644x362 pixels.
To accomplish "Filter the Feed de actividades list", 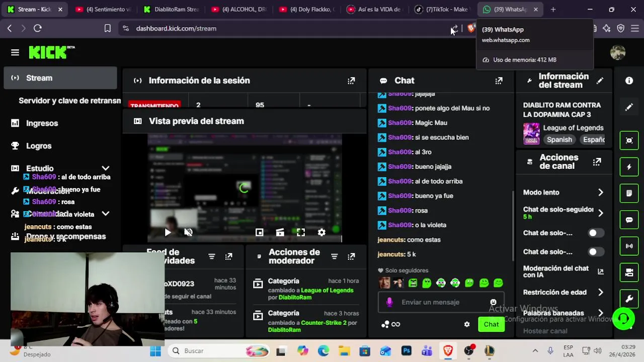I will (x=211, y=256).
